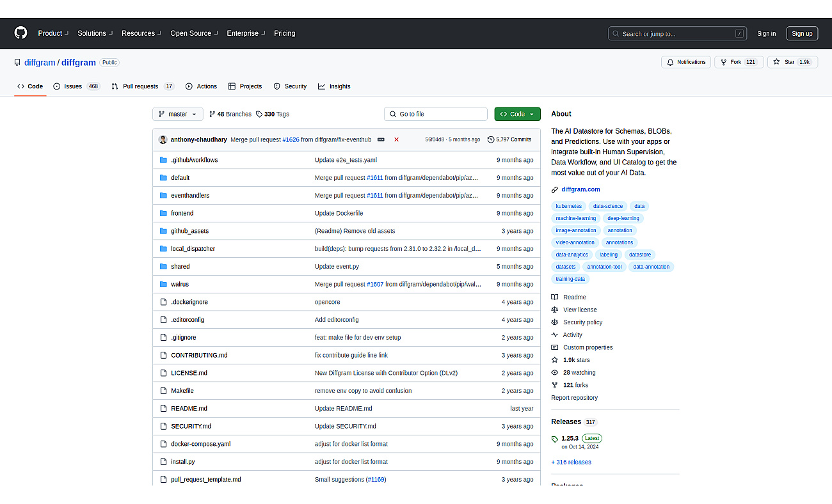Click the book icon next to Readme

click(555, 297)
